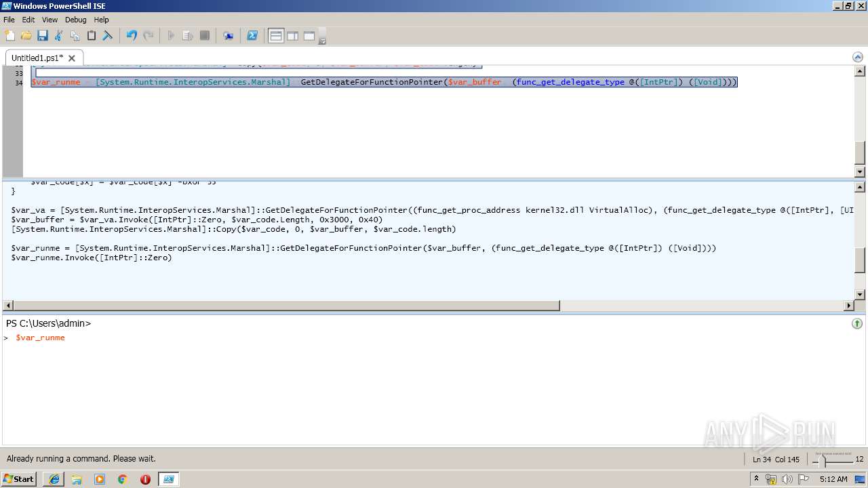
Task: Click the network tray icon
Action: pos(771,479)
